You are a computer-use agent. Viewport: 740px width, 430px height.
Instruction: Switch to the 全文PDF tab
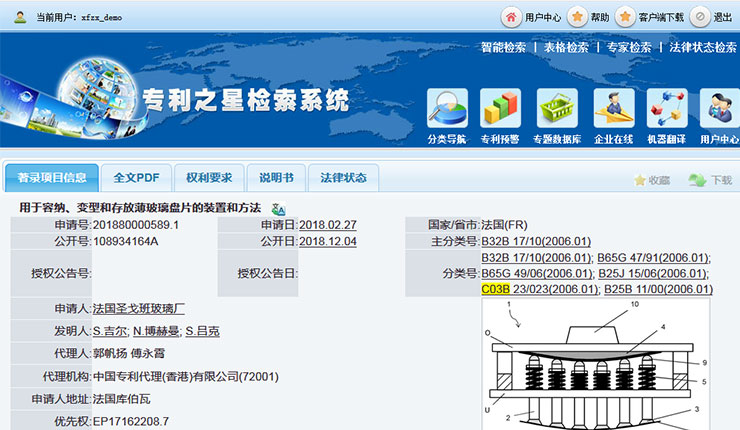[136, 178]
